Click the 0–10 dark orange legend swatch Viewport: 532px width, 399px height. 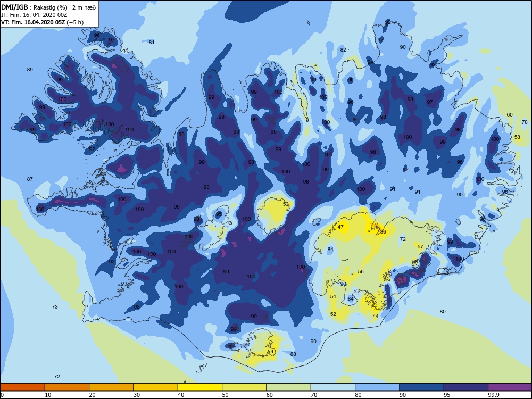[22, 387]
